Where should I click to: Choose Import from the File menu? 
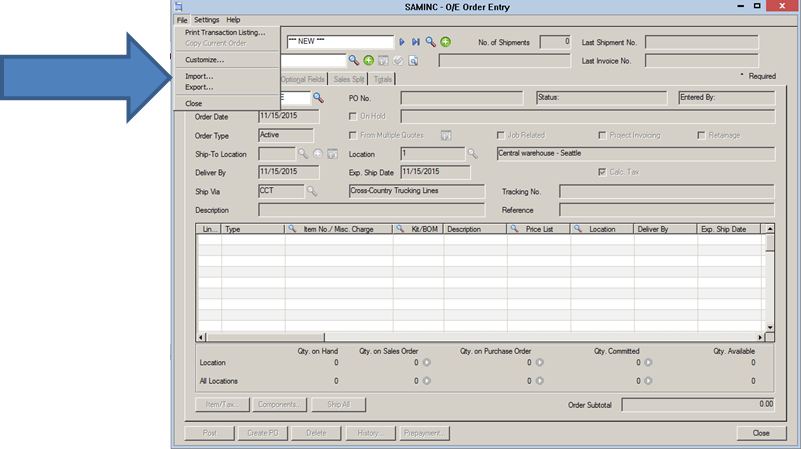click(x=199, y=76)
